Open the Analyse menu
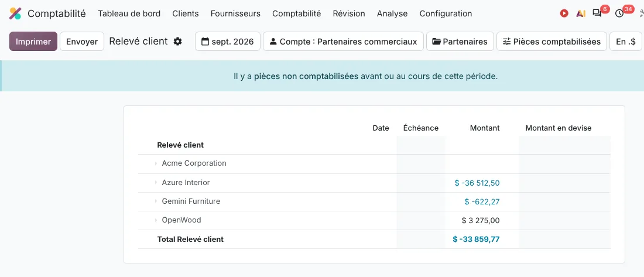 (392, 13)
